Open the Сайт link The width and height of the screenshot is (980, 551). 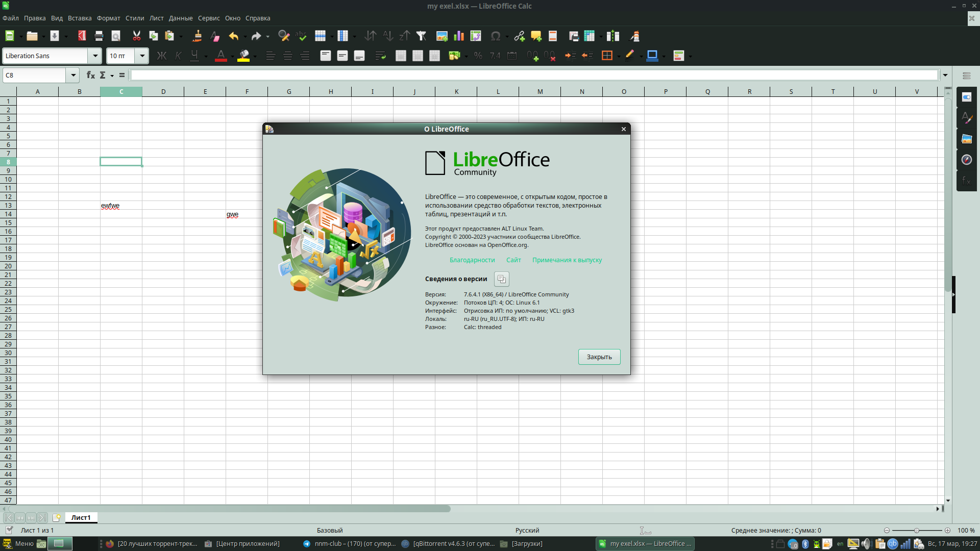[x=513, y=260]
